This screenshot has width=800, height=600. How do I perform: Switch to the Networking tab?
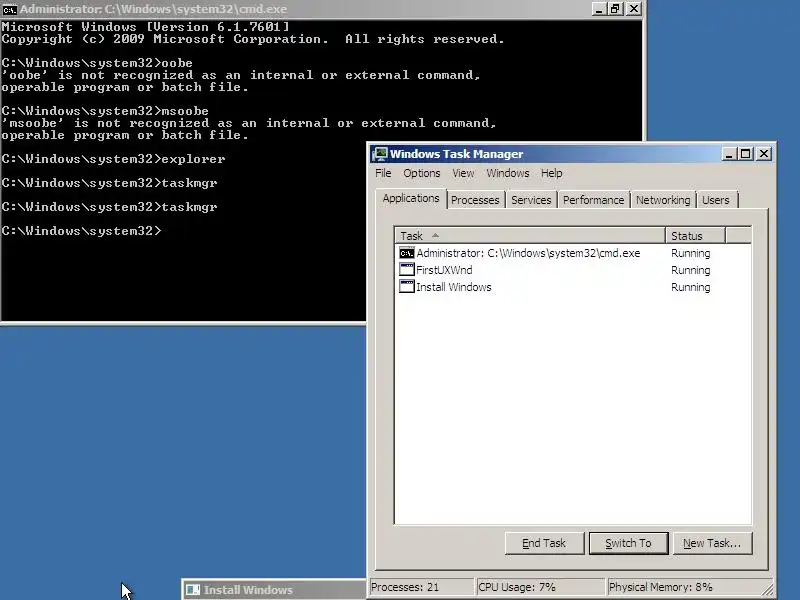click(663, 200)
